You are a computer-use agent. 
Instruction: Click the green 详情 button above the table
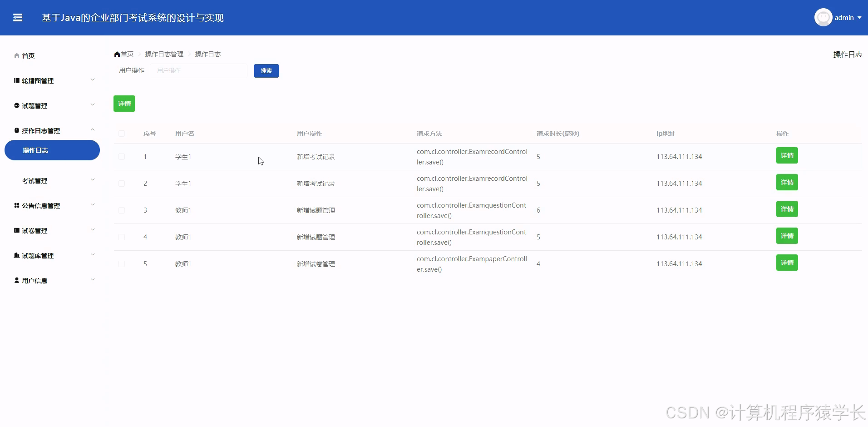pos(124,103)
